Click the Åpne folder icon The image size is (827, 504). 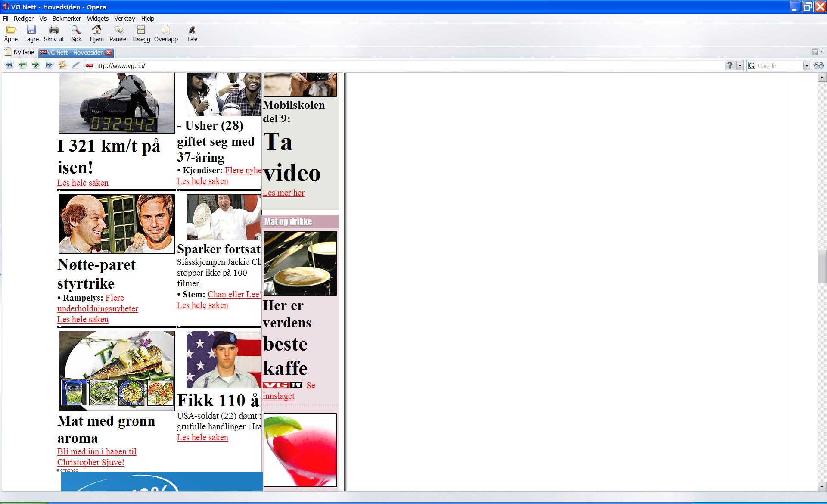pyautogui.click(x=11, y=30)
